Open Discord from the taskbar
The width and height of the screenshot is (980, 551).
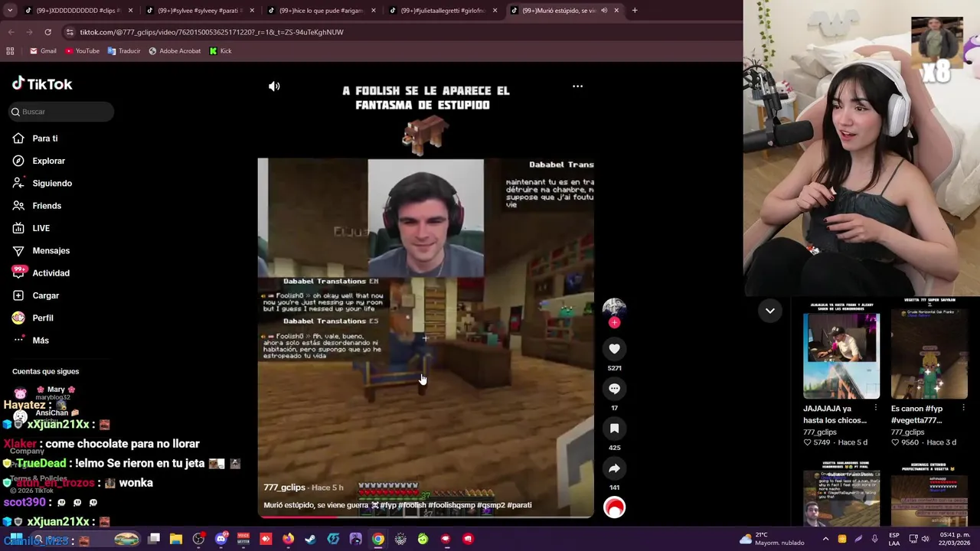[221, 540]
